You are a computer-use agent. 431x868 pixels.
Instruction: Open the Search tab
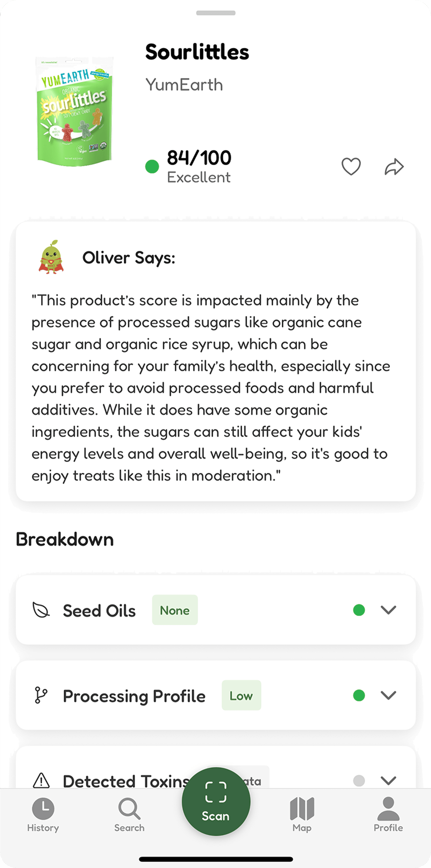point(129,814)
